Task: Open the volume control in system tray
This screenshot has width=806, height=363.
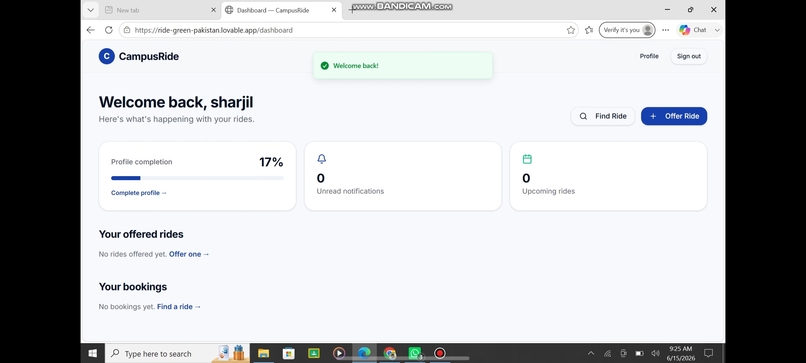Action: 655,353
